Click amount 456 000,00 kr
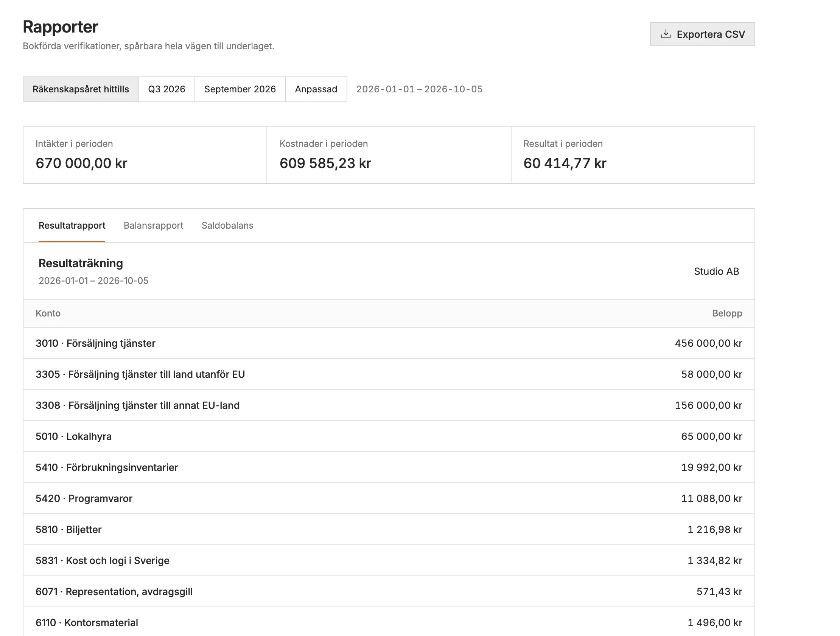The height and width of the screenshot is (636, 840). point(708,343)
